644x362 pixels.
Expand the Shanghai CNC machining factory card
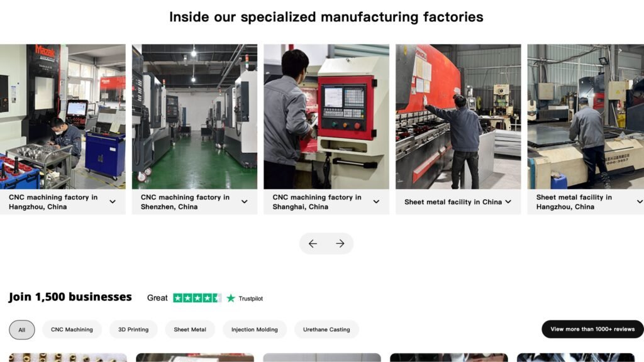click(x=376, y=202)
